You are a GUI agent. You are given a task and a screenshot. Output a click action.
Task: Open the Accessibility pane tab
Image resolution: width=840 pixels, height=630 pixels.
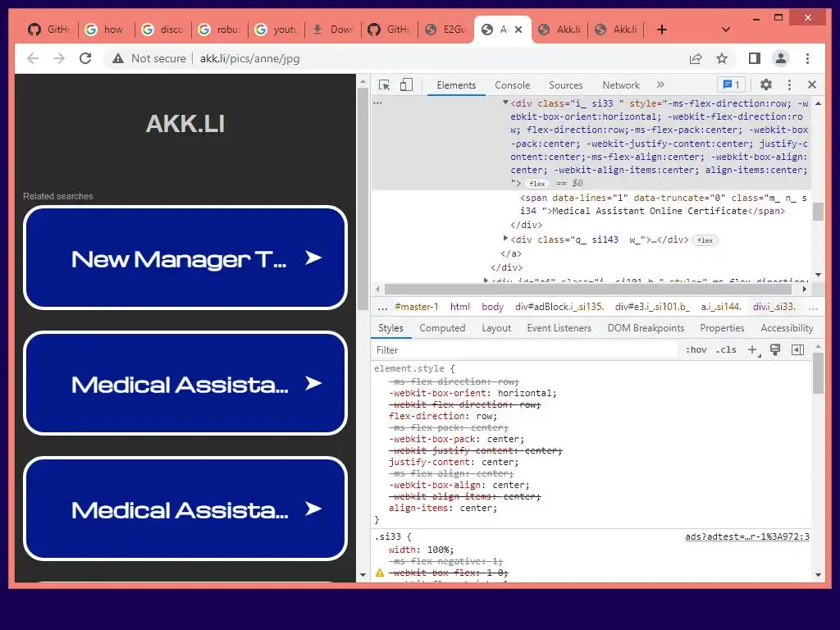pyautogui.click(x=787, y=328)
